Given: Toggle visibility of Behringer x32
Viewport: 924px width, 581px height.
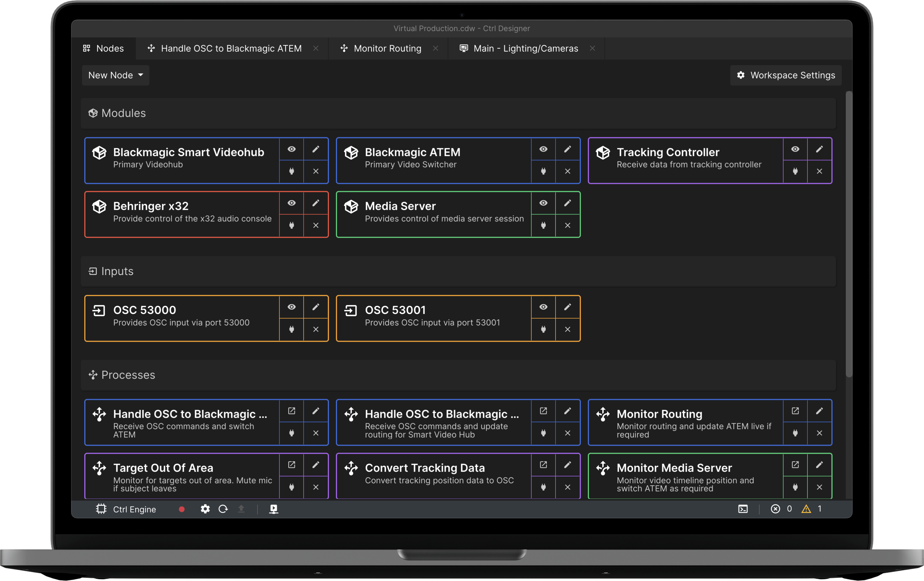Looking at the screenshot, I should click(x=292, y=203).
